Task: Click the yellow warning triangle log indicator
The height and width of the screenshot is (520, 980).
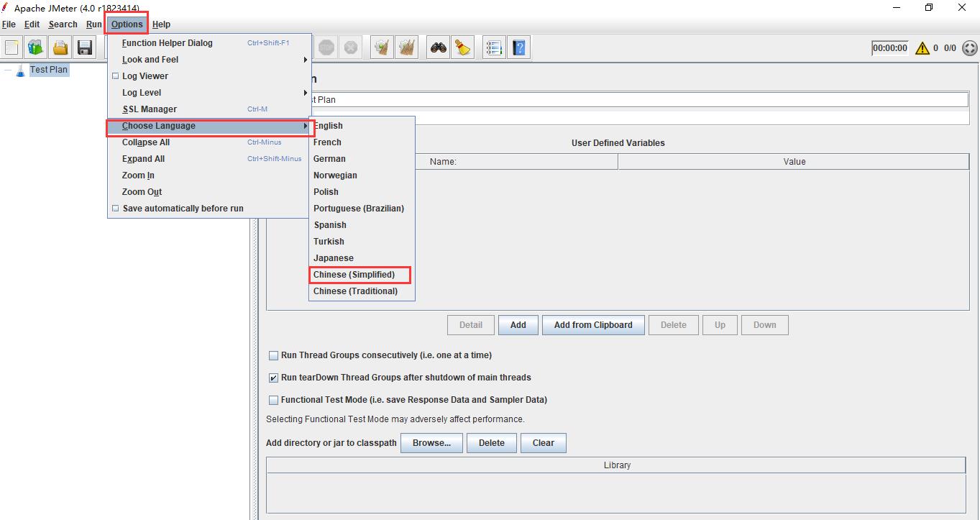Action: pos(922,48)
